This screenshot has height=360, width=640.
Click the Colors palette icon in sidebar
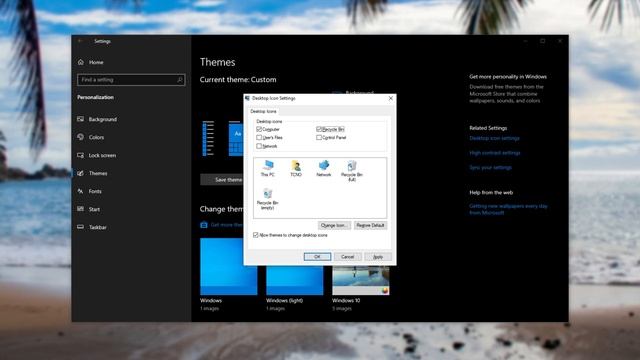[x=80, y=137]
